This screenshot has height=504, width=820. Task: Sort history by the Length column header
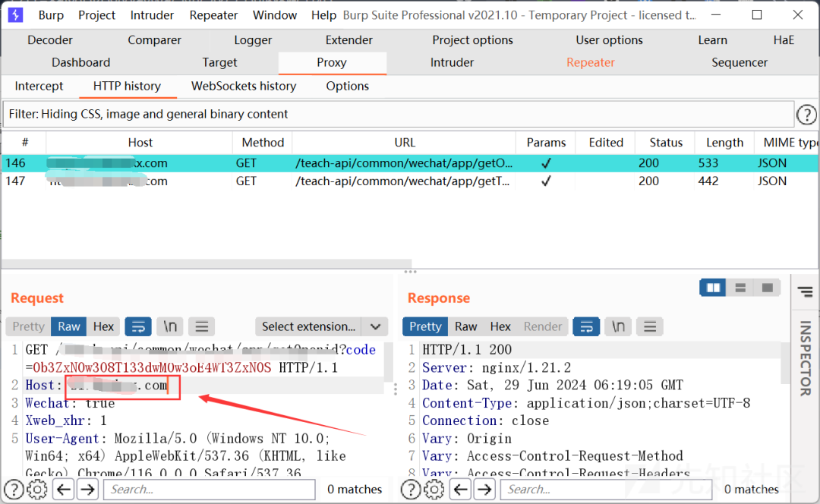[725, 143]
